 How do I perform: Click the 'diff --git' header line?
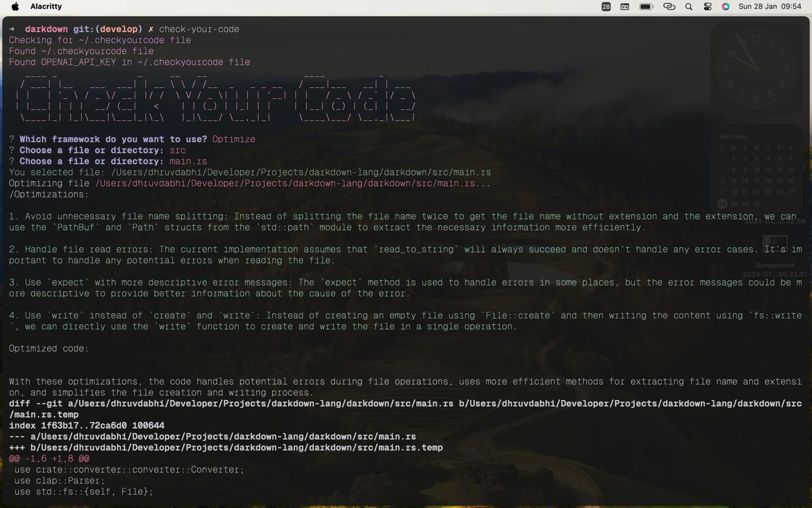(x=405, y=409)
